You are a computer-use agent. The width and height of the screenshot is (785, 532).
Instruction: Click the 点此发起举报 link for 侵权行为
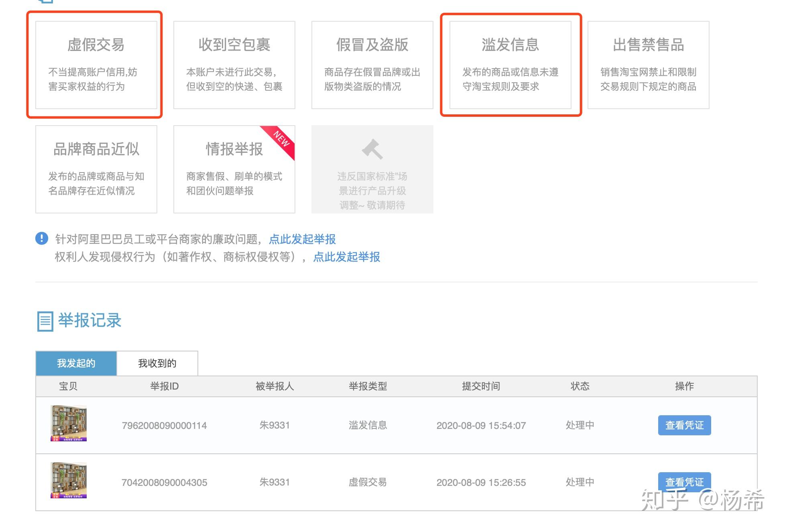pos(346,257)
